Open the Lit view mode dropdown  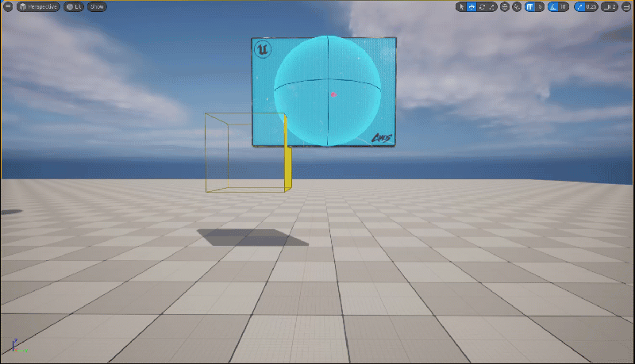[x=74, y=6]
